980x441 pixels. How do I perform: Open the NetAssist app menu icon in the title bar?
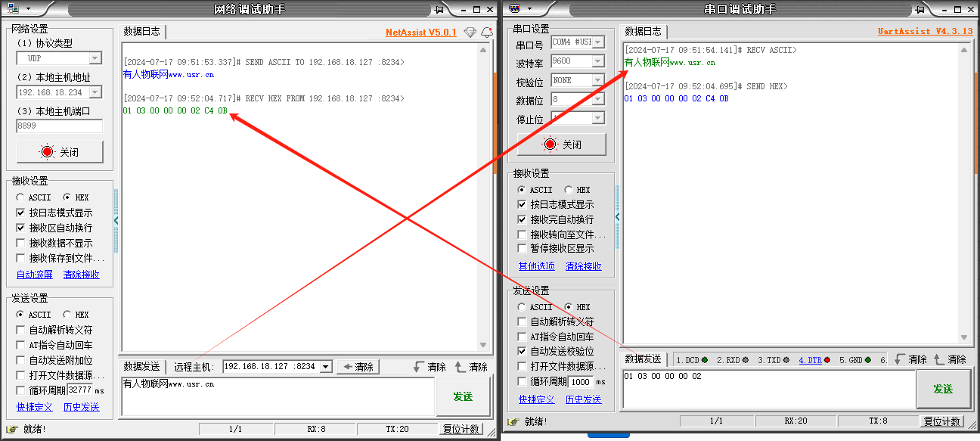[x=12, y=9]
